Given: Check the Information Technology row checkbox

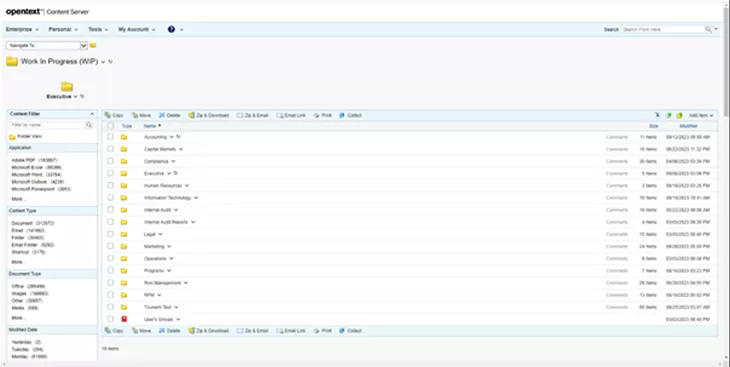Looking at the screenshot, I should click(110, 197).
